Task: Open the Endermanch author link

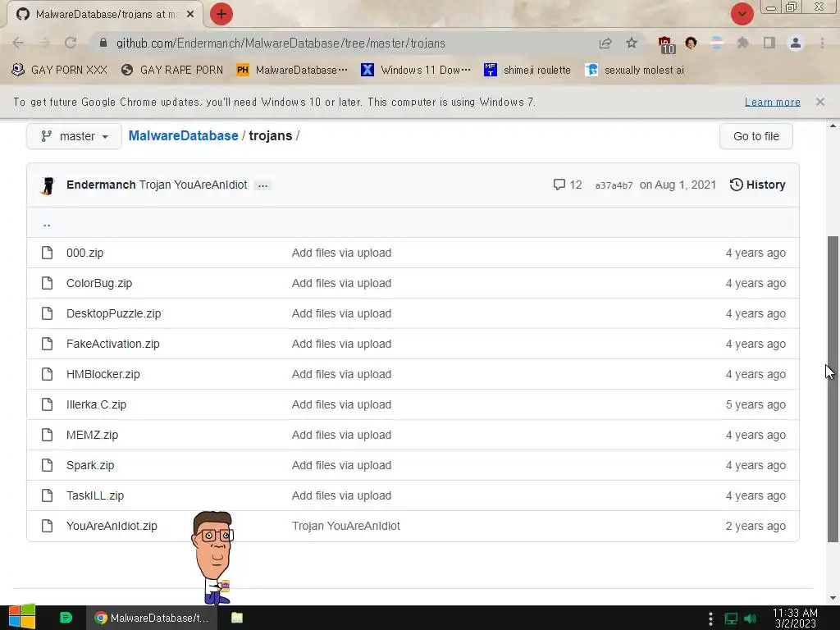Action: 101,185
